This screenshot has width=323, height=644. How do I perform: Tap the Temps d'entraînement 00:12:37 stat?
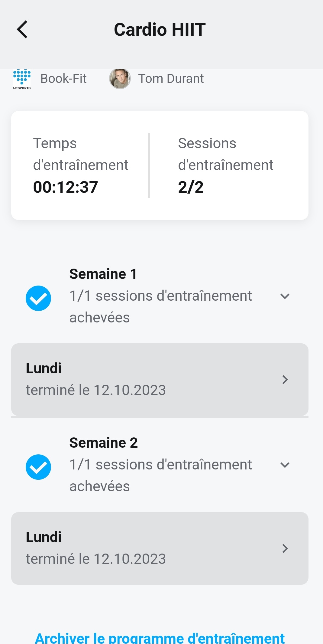coord(81,165)
